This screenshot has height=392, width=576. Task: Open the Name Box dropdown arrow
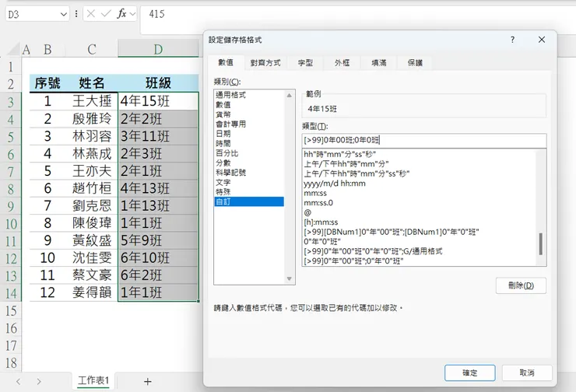click(64, 14)
